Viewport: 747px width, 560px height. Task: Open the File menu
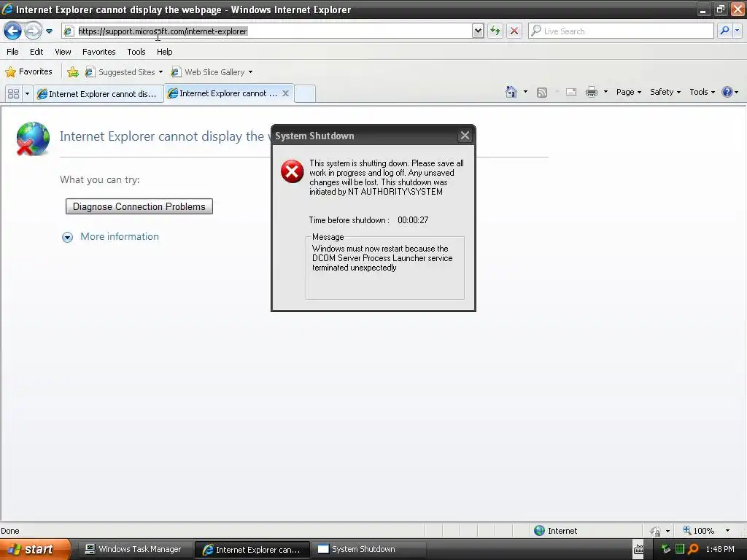point(12,52)
